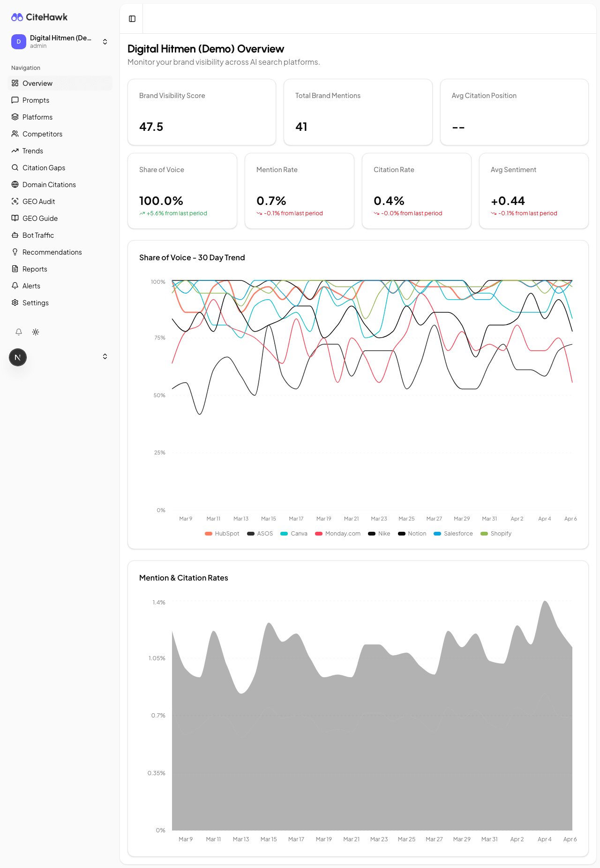The height and width of the screenshot is (868, 600).
Task: Click the Trends arrow icon
Action: click(15, 151)
